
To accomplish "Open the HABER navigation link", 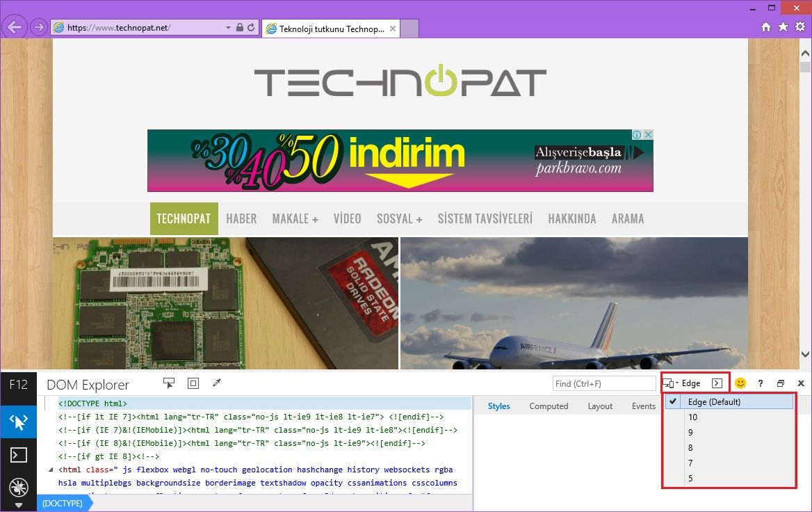I will [241, 218].
